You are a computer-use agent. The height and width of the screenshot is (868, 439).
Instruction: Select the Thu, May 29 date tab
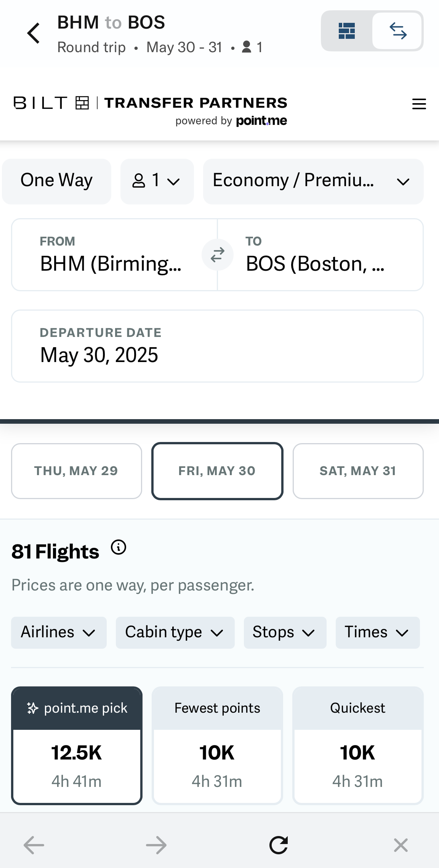pyautogui.click(x=77, y=471)
